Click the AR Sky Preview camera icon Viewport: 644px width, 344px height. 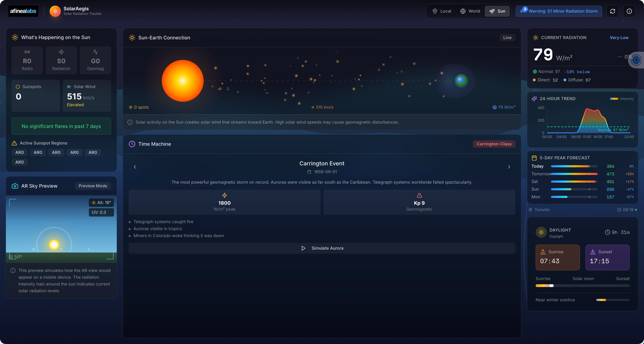click(x=15, y=186)
